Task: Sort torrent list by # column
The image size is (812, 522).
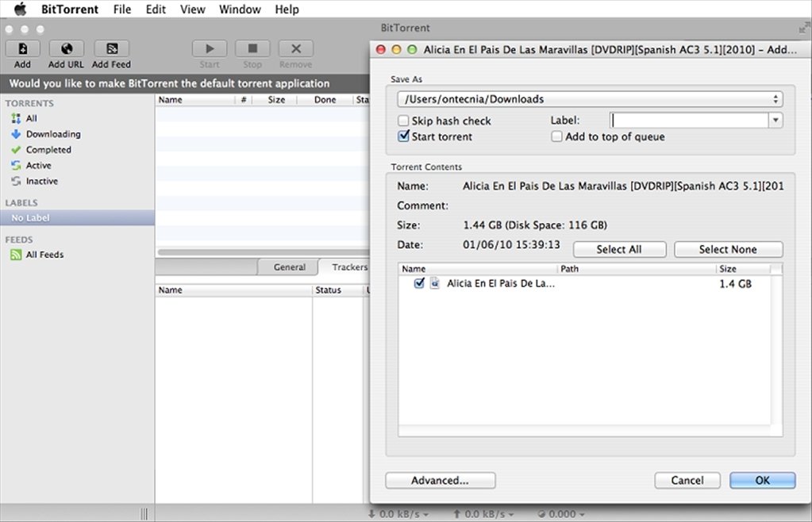Action: pos(244,99)
